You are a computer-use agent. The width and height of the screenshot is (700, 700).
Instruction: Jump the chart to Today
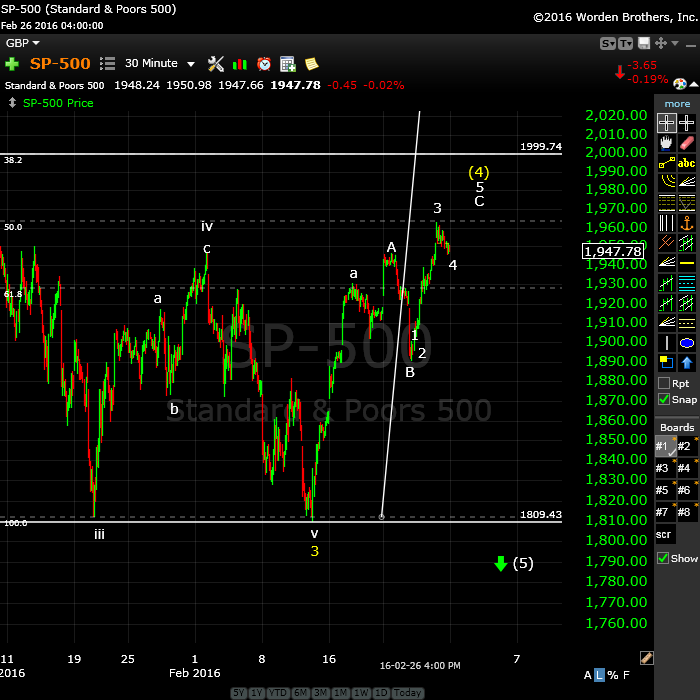tap(407, 693)
